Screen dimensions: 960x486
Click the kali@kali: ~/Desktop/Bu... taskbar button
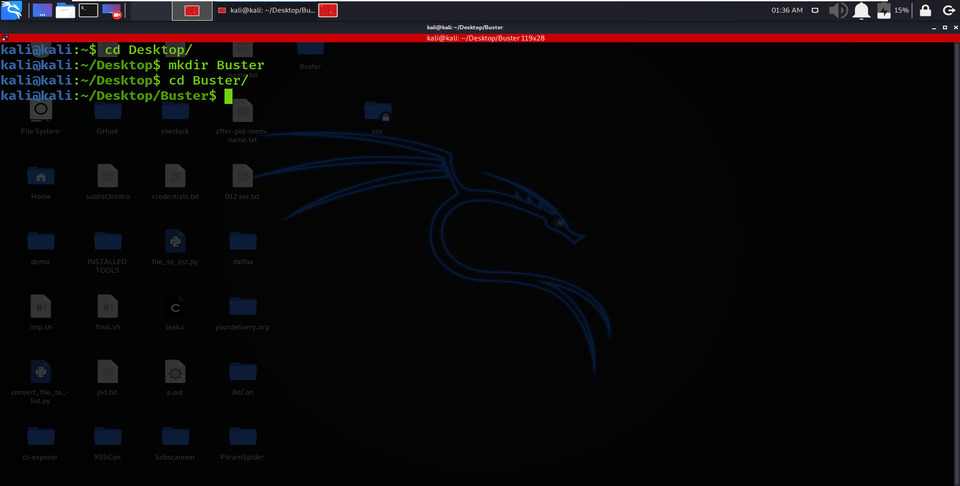[x=266, y=10]
